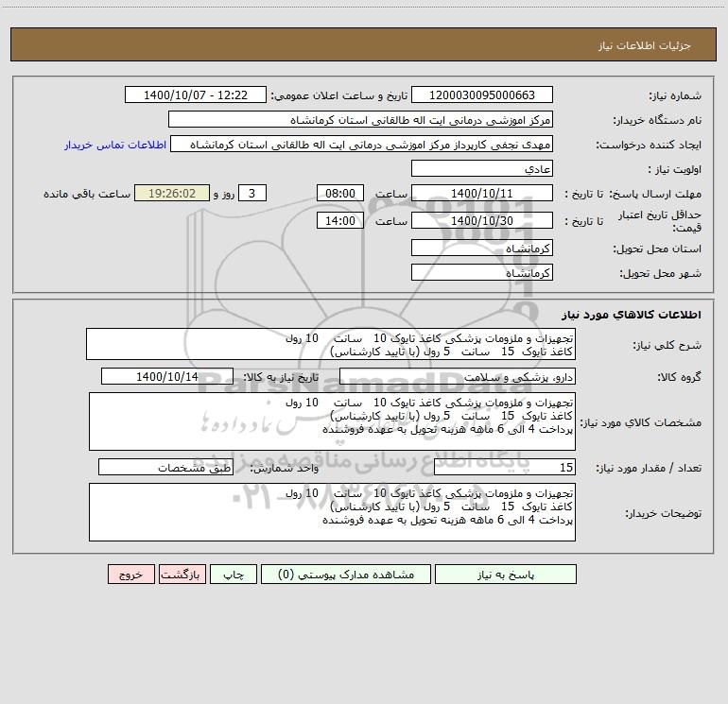Click the بازگشت back button

point(182,575)
